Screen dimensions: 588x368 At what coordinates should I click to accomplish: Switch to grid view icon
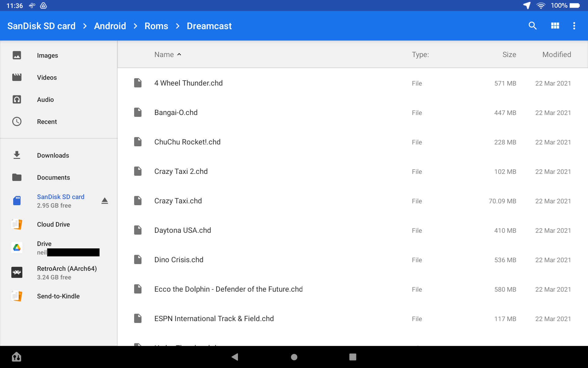pos(555,26)
